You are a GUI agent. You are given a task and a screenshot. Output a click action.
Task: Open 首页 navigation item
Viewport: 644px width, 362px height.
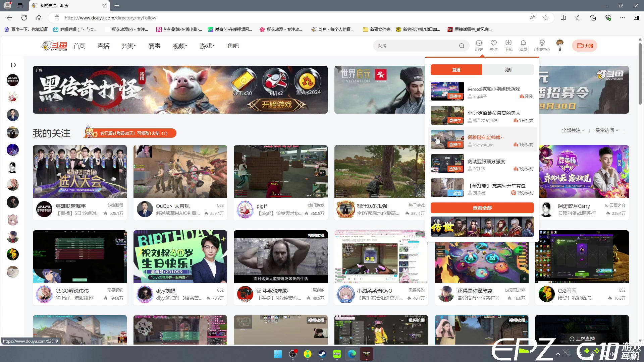[79, 46]
